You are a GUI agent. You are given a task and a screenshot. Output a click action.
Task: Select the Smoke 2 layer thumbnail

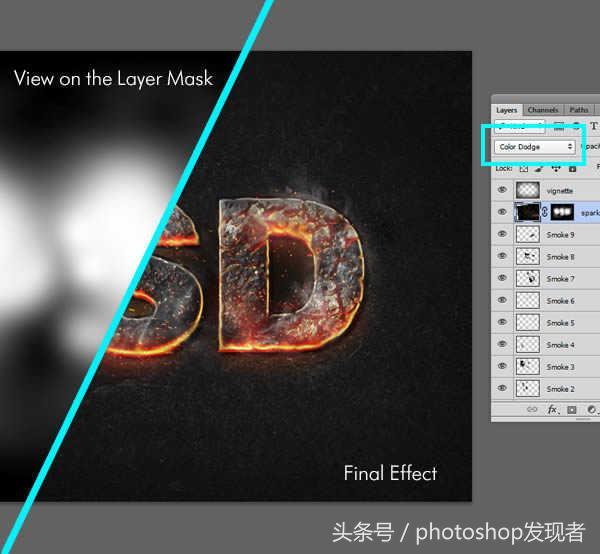pos(528,388)
